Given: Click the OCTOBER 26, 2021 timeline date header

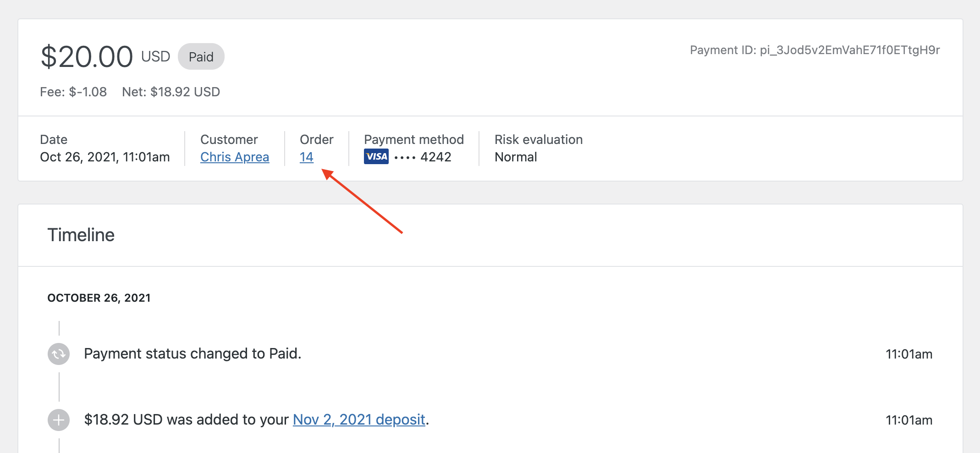Looking at the screenshot, I should click(x=99, y=298).
